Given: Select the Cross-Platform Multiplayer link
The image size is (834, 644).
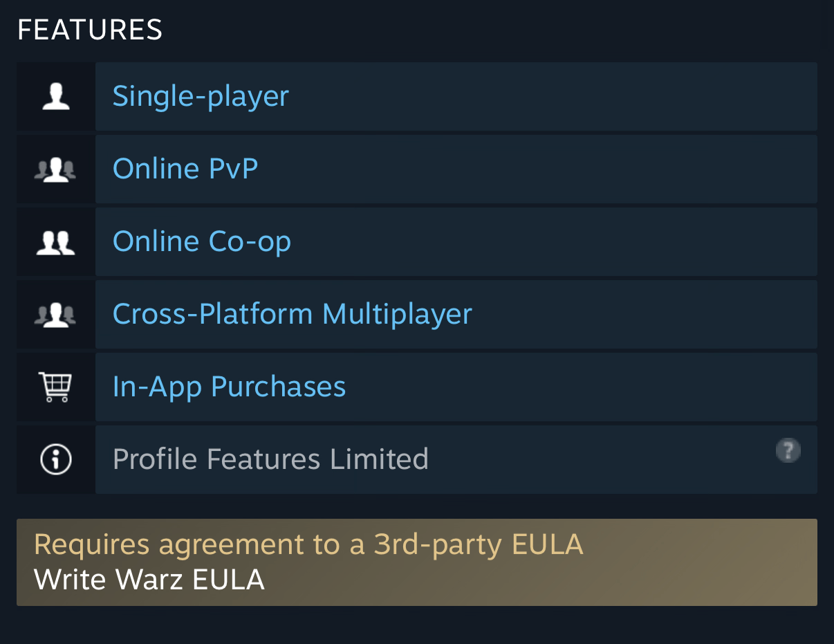Looking at the screenshot, I should (292, 314).
